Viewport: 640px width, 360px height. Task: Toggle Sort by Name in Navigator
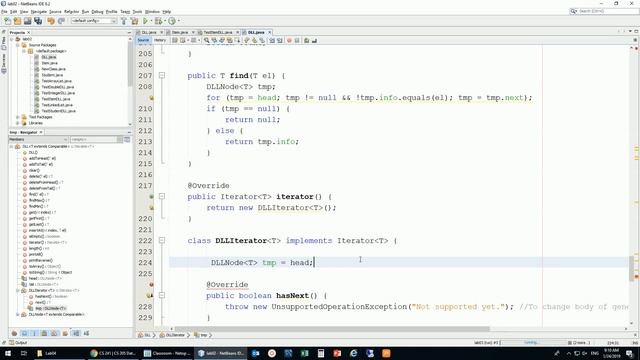click(76, 333)
